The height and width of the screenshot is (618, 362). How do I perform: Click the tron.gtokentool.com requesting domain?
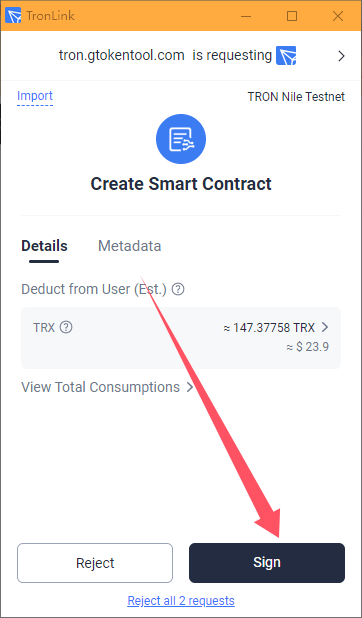click(x=121, y=56)
